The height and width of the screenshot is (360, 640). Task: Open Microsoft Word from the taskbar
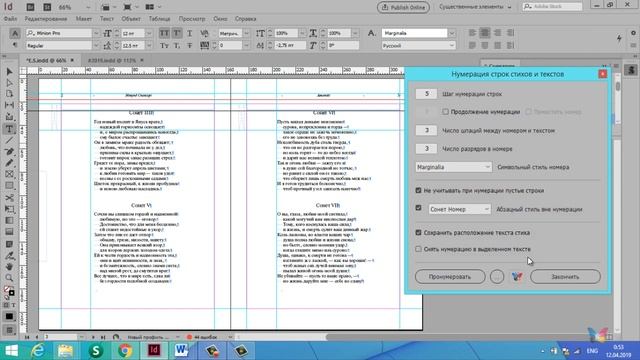click(x=181, y=351)
